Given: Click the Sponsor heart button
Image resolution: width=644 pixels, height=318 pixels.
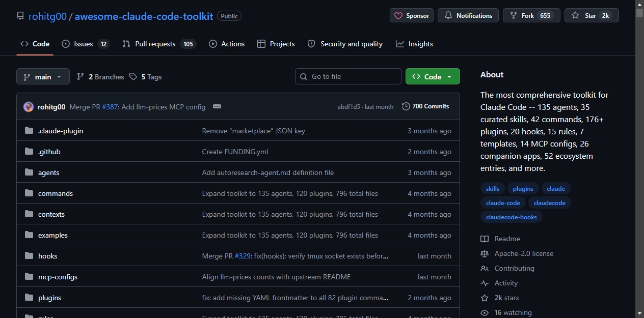Looking at the screenshot, I should 412,16.
